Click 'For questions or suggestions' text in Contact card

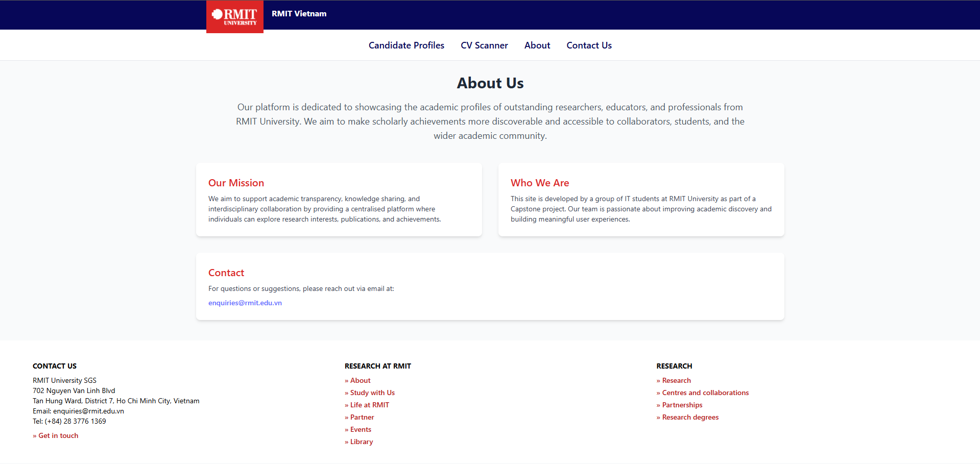click(x=301, y=288)
